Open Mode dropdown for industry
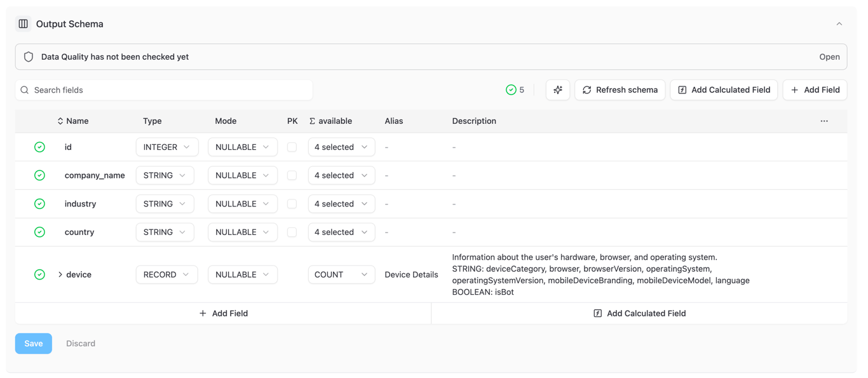This screenshot has height=378, width=868. tap(243, 204)
